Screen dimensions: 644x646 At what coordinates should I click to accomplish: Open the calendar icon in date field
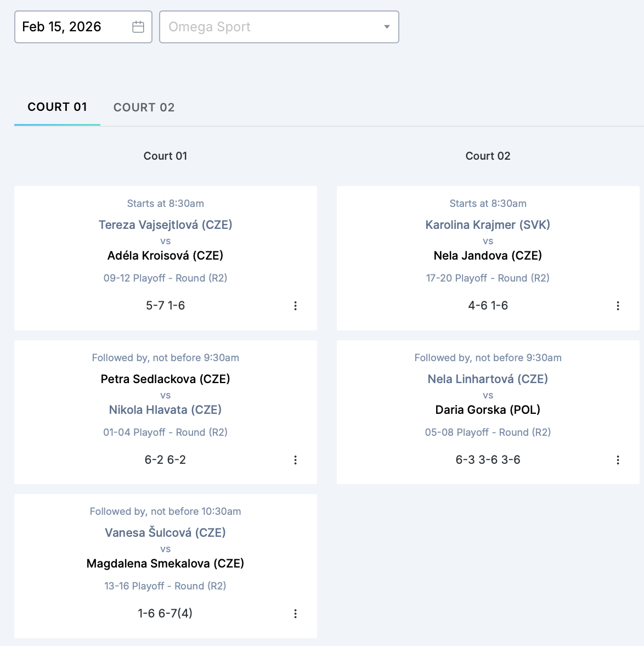[138, 27]
